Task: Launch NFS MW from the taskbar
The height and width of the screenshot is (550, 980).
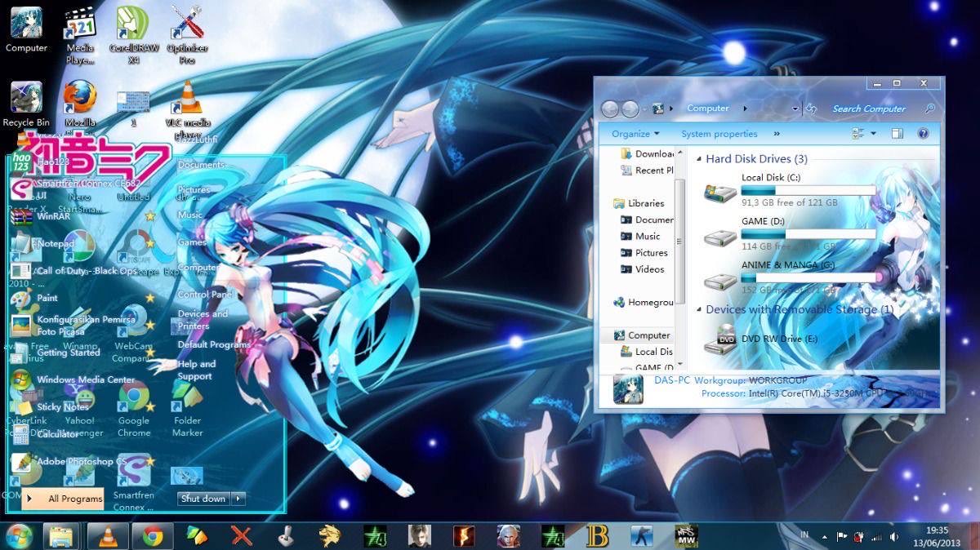Action: click(x=686, y=536)
